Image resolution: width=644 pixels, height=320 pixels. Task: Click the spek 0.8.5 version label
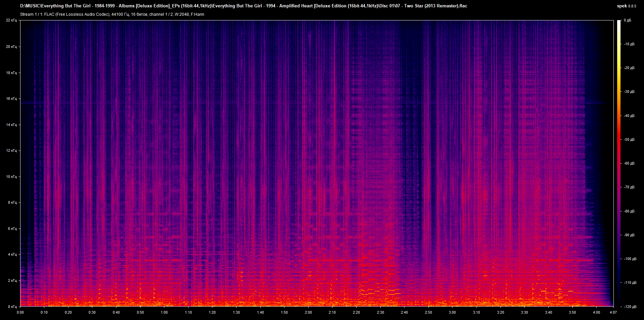point(627,6)
